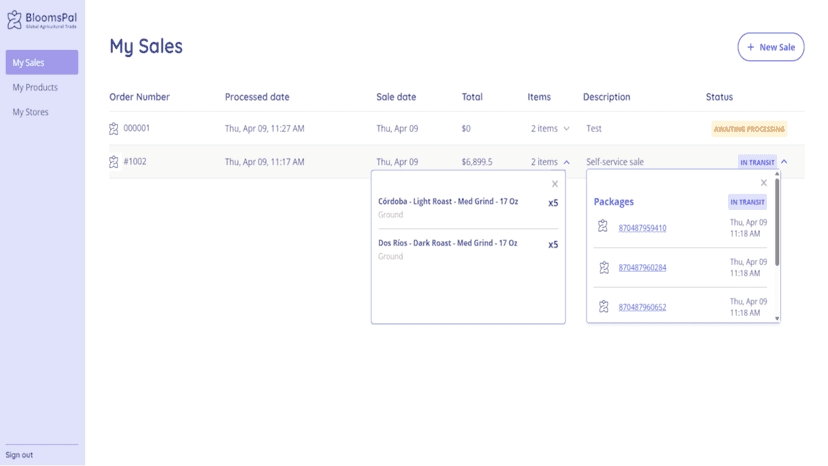This screenshot has height=466, width=828.
Task: Collapse the 2 items chevron for order #1002
Action: tap(567, 162)
